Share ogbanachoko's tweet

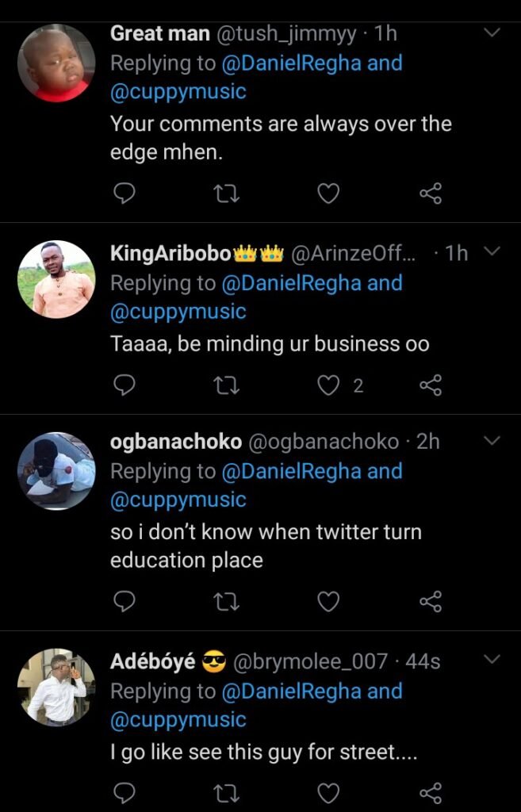pyautogui.click(x=430, y=603)
